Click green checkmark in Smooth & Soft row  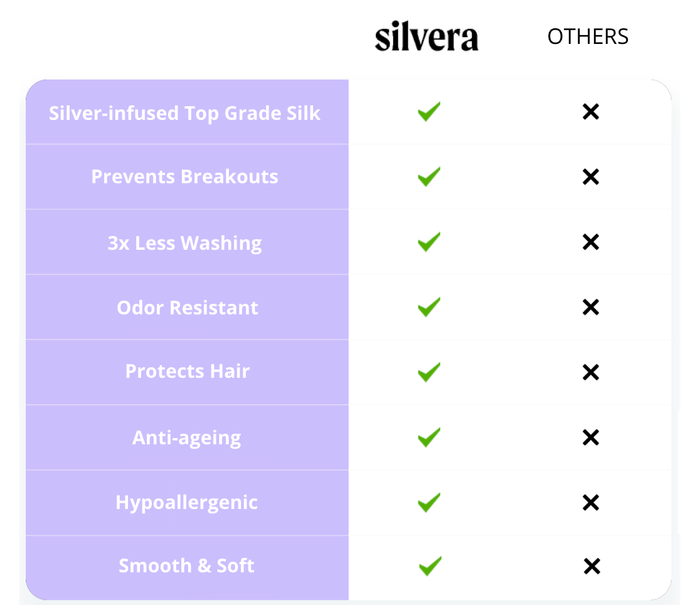(430, 566)
